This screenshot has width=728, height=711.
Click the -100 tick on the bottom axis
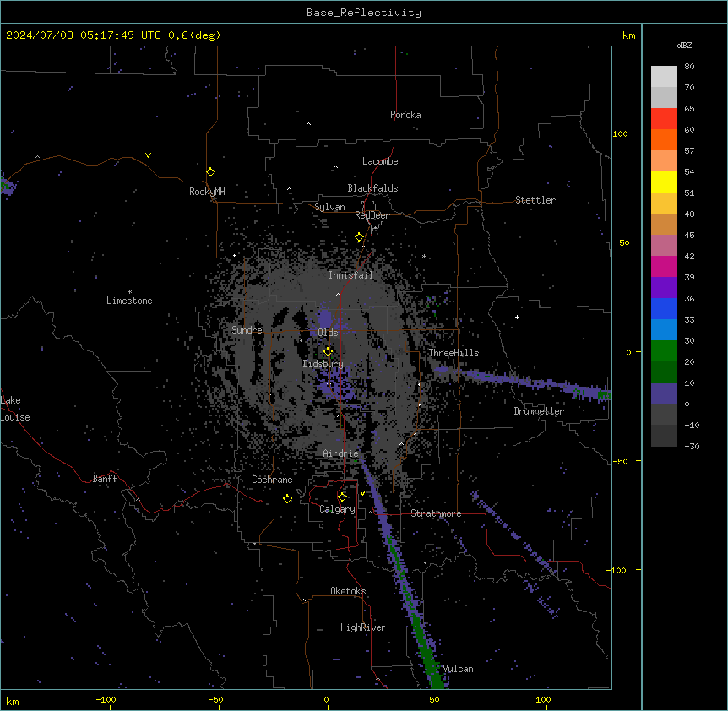pyautogui.click(x=106, y=699)
